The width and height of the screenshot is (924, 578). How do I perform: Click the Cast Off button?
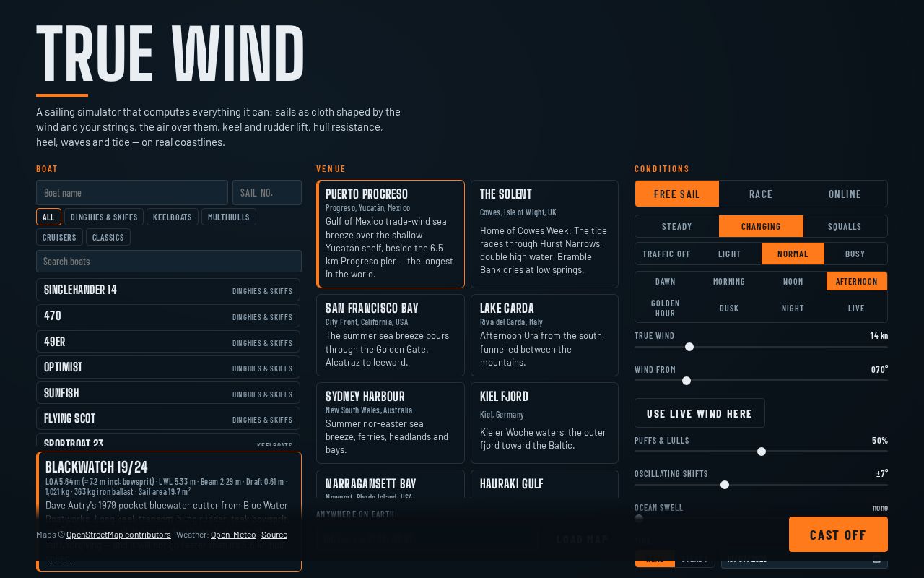pyautogui.click(x=838, y=535)
